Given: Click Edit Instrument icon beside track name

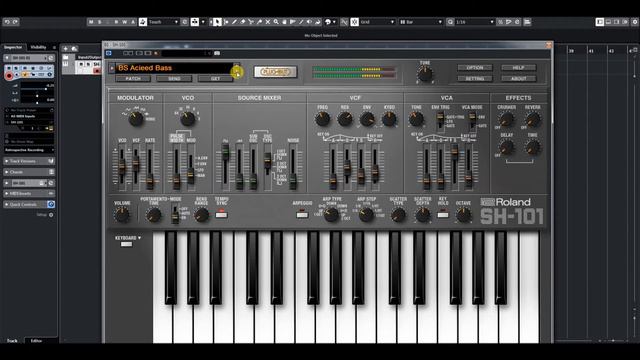Looking at the screenshot, I should tap(51, 58).
